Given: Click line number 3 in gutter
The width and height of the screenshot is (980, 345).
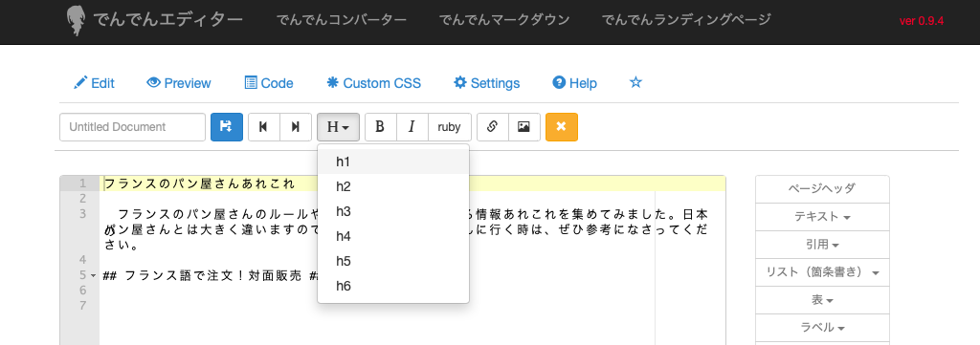Looking at the screenshot, I should click(x=82, y=214).
